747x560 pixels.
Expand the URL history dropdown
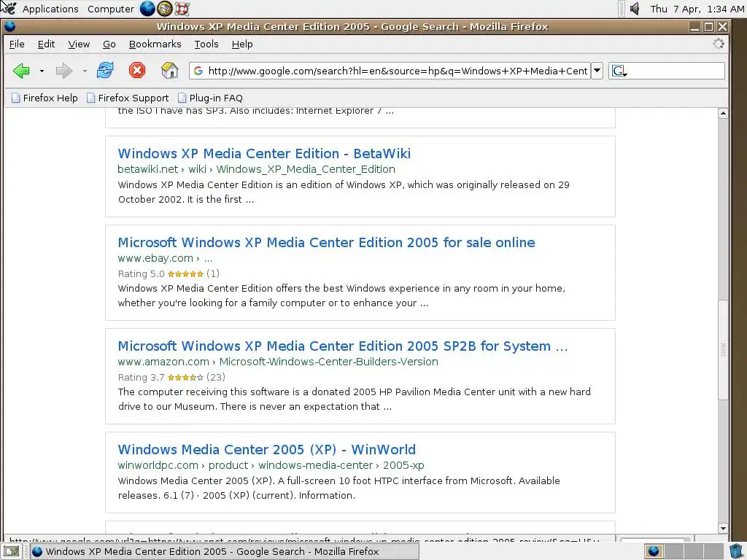point(597,71)
